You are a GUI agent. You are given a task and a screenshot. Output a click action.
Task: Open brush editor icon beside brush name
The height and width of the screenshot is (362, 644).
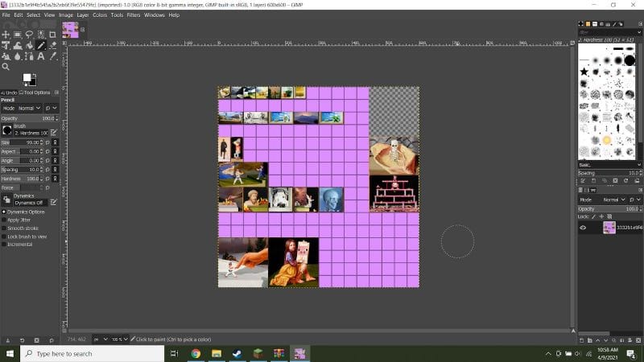pos(54,132)
